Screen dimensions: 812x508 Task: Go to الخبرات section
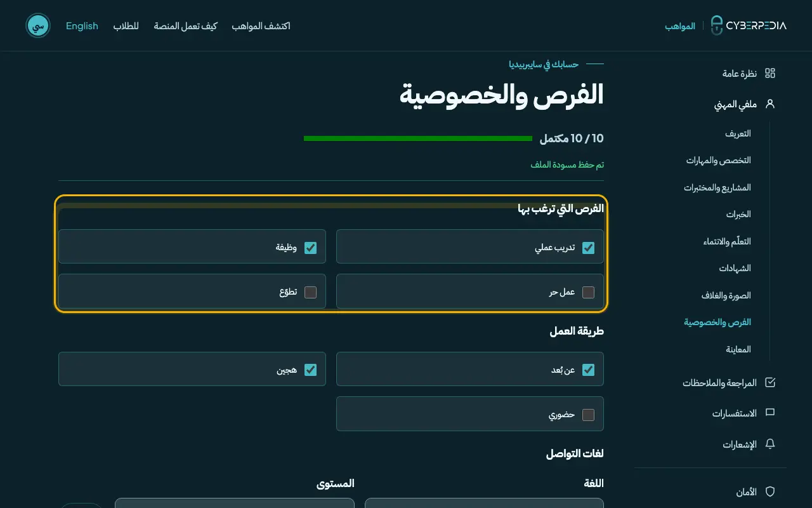[738, 214]
